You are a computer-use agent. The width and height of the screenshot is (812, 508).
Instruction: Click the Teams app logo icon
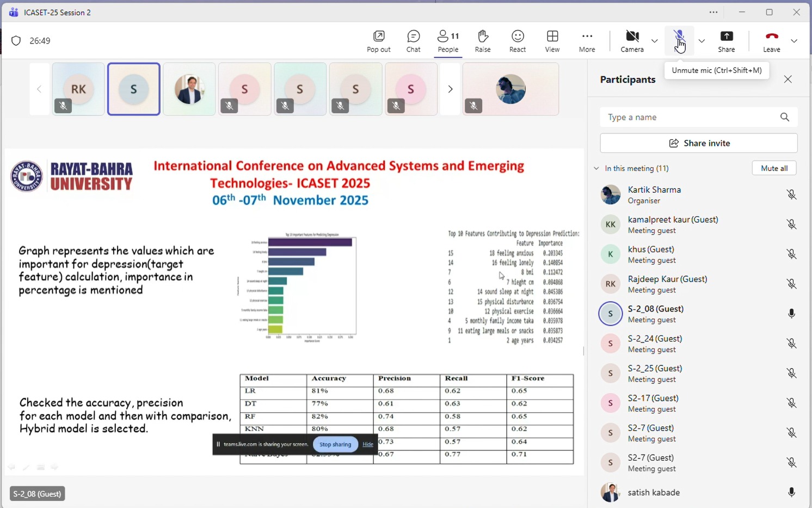(x=13, y=12)
